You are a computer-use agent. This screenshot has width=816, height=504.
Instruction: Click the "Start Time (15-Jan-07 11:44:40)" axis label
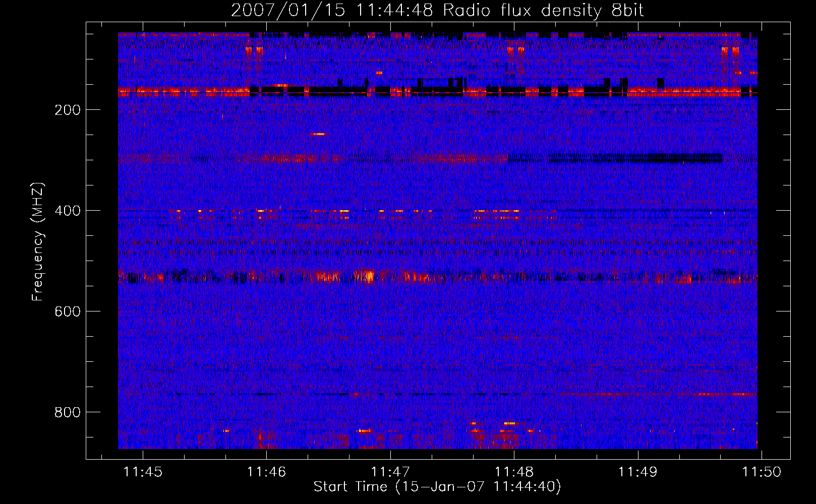click(437, 487)
